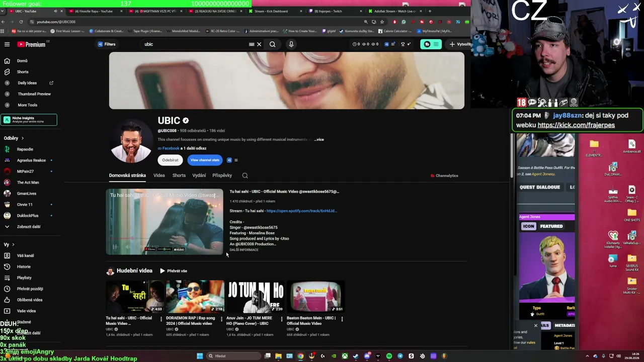
Task: Open The Act Man subscription
Action: [x=28, y=183]
